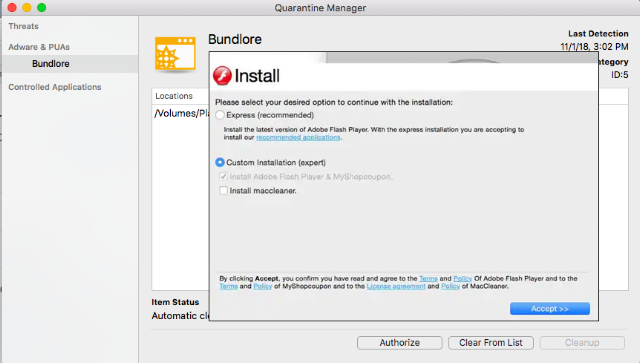Click the red Flash Player installer icon
The width and height of the screenshot is (640, 363).
pos(222,76)
